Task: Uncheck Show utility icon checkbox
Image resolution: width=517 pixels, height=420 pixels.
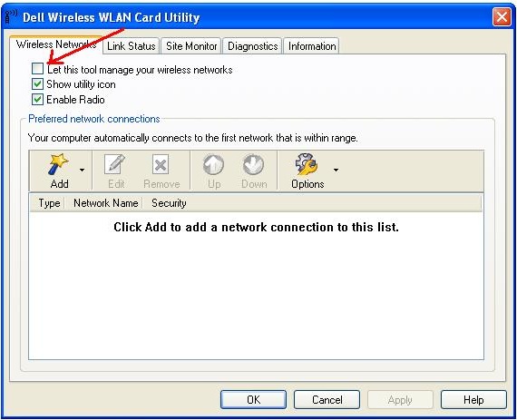Action: coord(37,84)
